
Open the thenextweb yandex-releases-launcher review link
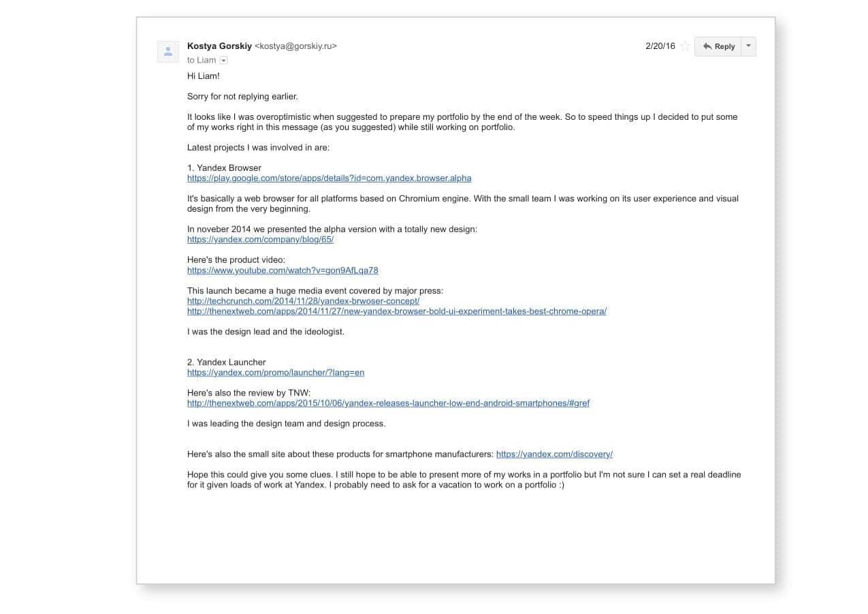(389, 403)
